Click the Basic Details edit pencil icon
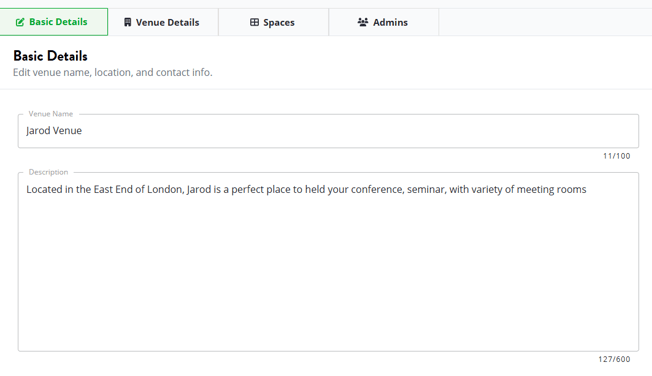Image resolution: width=652 pixels, height=376 pixels. (x=20, y=22)
